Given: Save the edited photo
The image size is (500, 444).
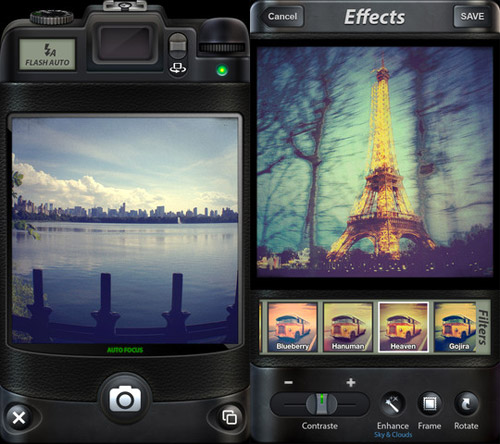Looking at the screenshot, I should tap(472, 16).
